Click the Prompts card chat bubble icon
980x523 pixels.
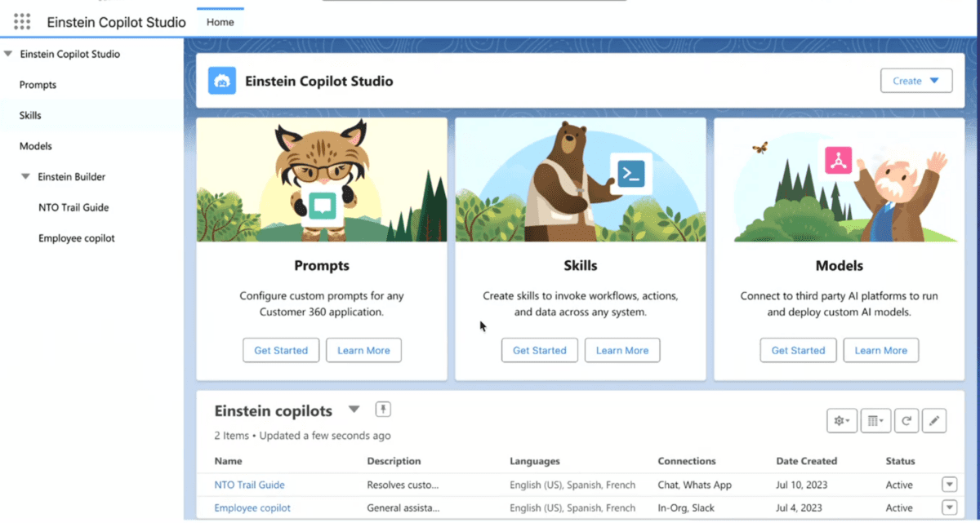pos(322,205)
